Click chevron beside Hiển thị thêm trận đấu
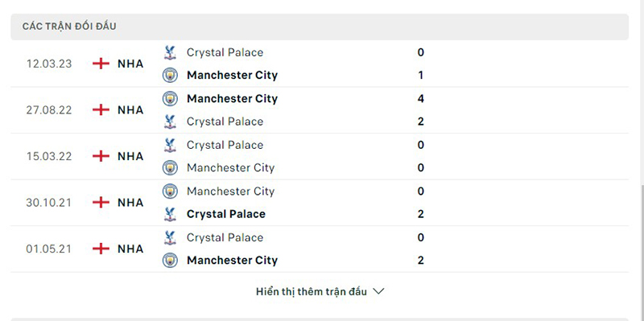This screenshot has width=644, height=321. 378,291
